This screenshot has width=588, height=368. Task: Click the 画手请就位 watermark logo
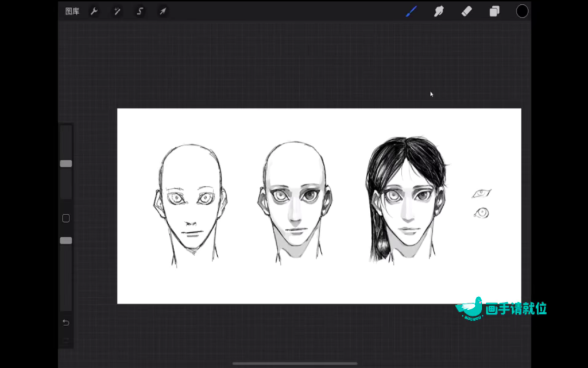[501, 309]
